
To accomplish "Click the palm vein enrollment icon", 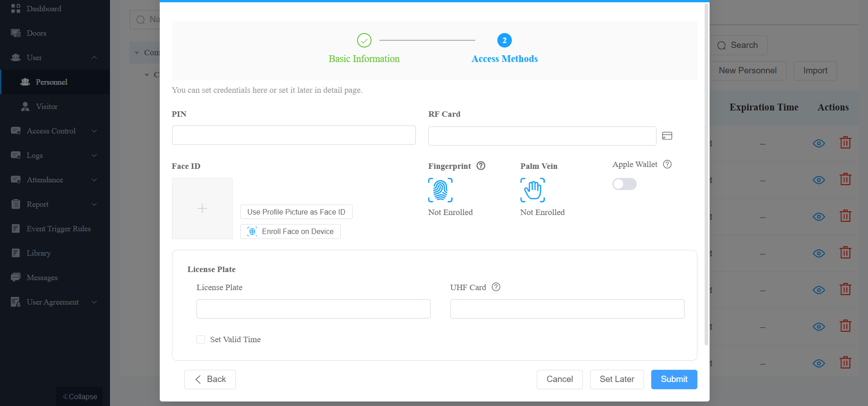I will point(532,190).
